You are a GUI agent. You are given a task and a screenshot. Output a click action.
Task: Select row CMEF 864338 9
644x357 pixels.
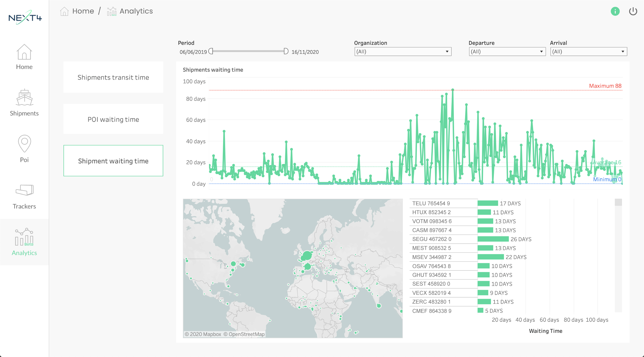(x=444, y=311)
